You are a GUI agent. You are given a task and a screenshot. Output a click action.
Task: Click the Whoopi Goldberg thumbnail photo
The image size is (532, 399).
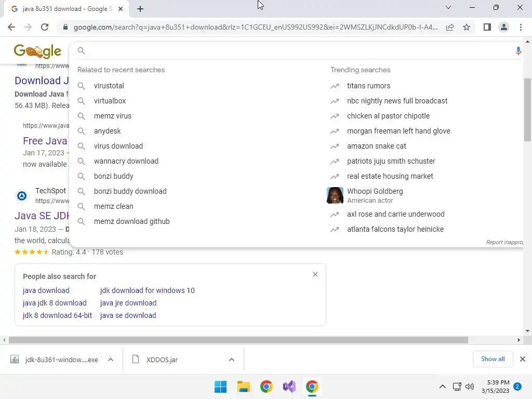pyautogui.click(x=335, y=195)
